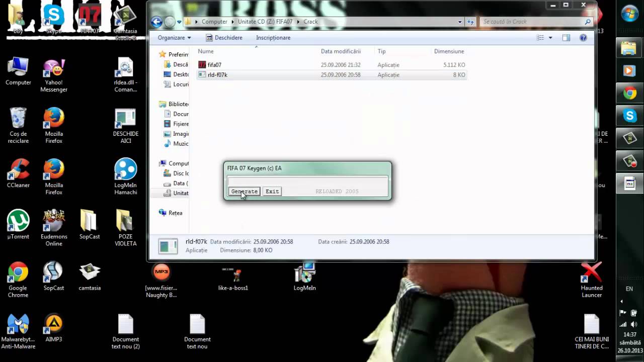Select Biblioteci in the navigation pane
The width and height of the screenshot is (644, 362).
click(x=174, y=104)
